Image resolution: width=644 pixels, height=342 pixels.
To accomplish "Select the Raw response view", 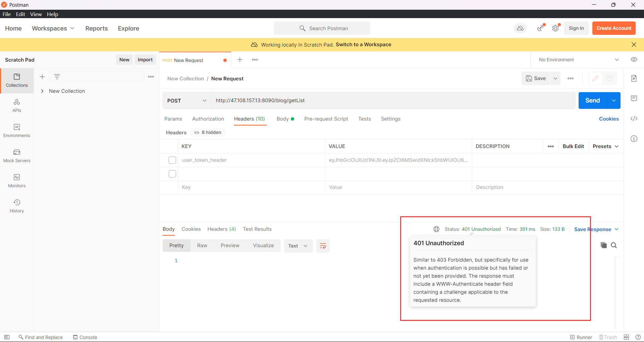I will coord(202,245).
